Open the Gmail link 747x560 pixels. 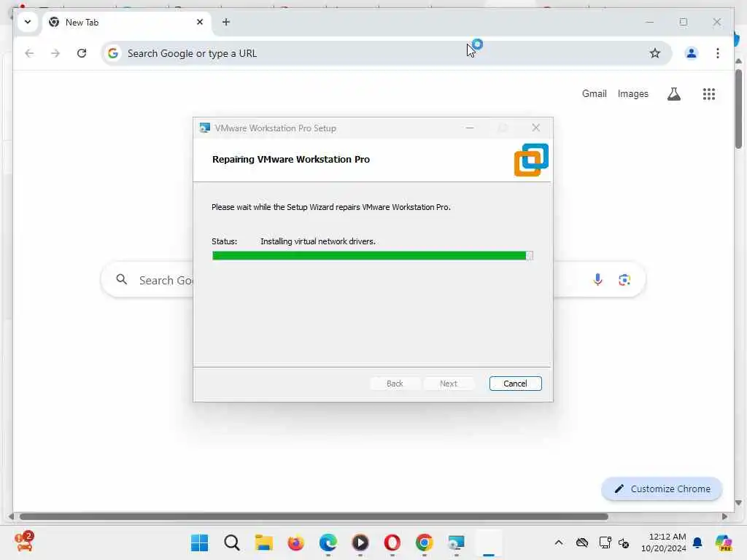click(x=594, y=94)
